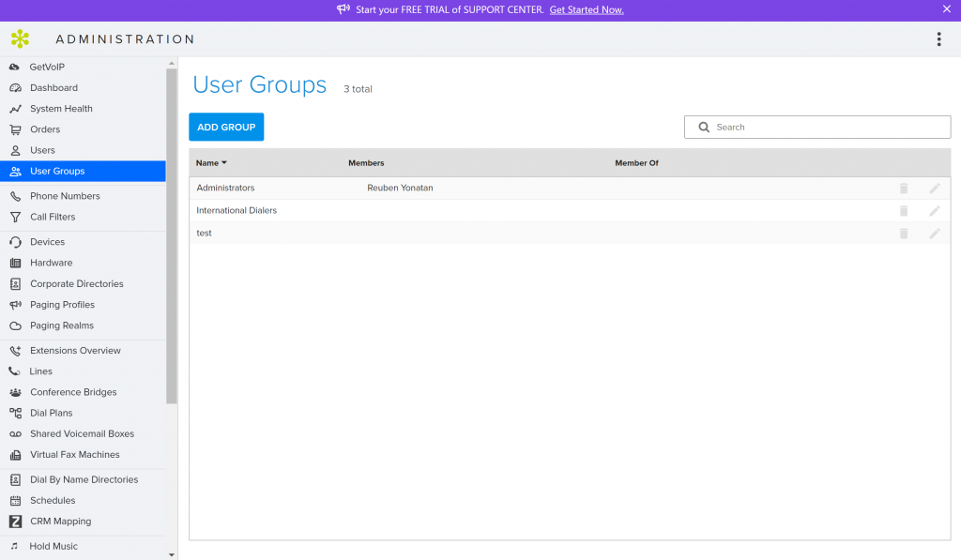Click the Hold Music note icon
Image resolution: width=961 pixels, height=560 pixels.
pos(14,546)
